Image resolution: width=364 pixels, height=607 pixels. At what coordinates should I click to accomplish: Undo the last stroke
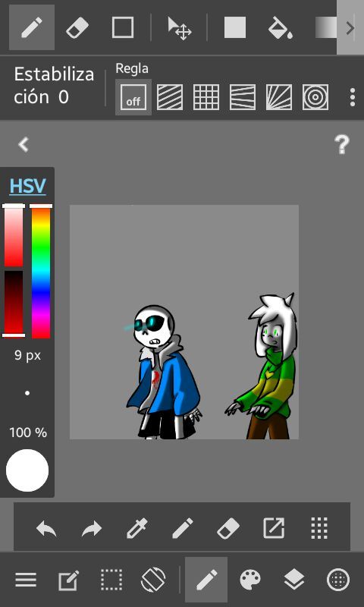tap(46, 528)
